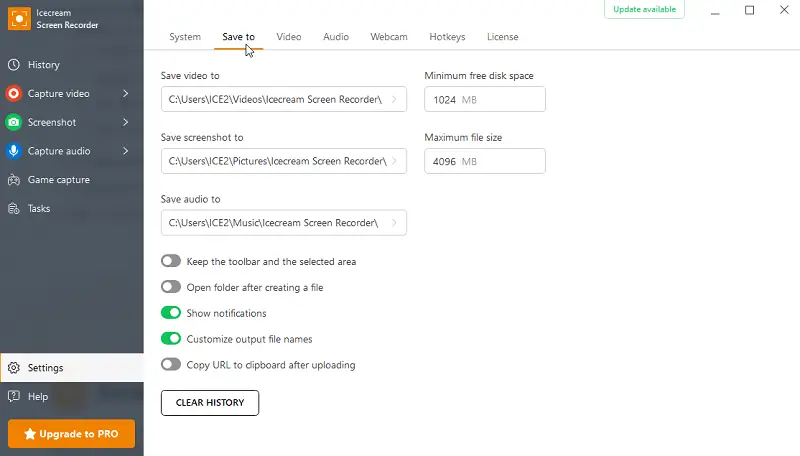Image resolution: width=800 pixels, height=456 pixels.
Task: Click the Tasks icon in sidebar
Action: 14,209
